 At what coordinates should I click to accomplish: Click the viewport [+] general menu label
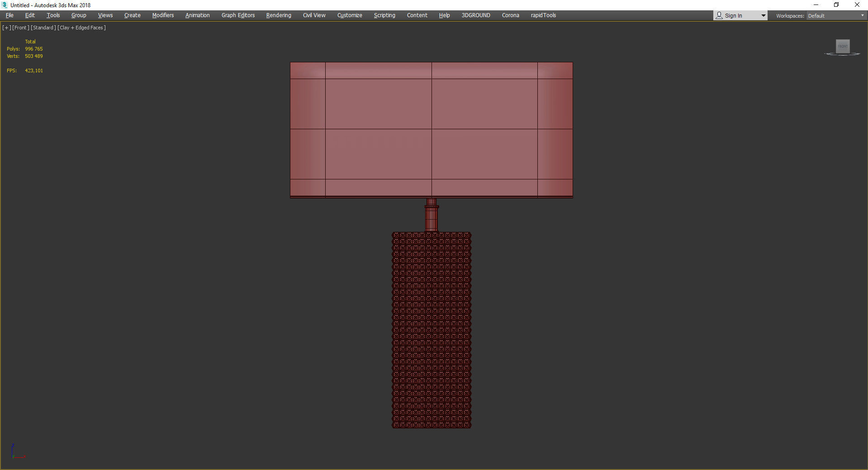coord(7,28)
